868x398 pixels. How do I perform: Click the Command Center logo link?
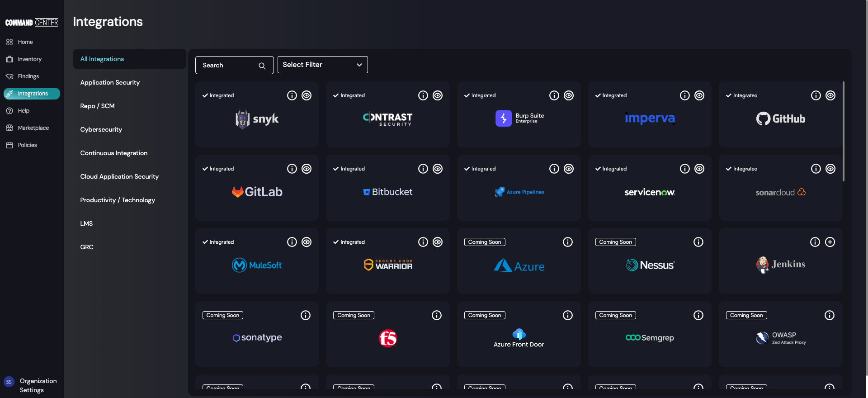click(32, 23)
